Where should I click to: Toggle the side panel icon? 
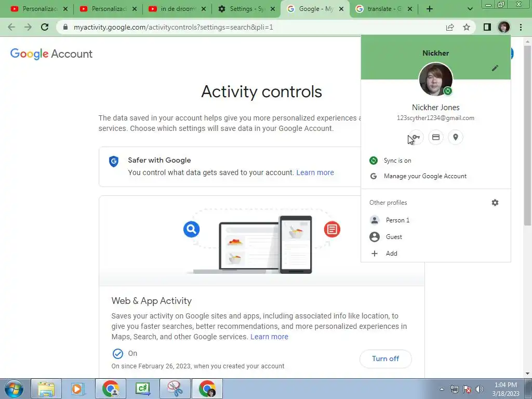click(x=487, y=27)
